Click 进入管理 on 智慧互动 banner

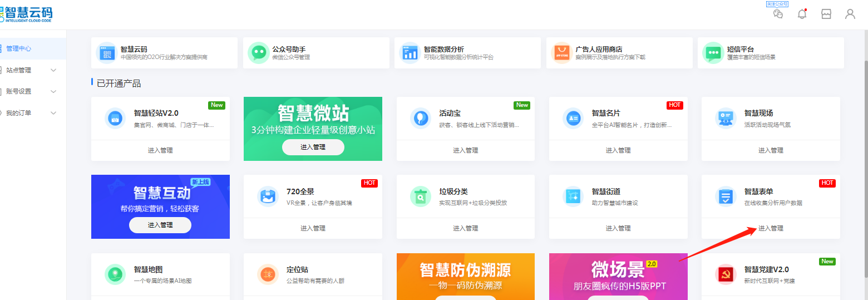pyautogui.click(x=160, y=225)
